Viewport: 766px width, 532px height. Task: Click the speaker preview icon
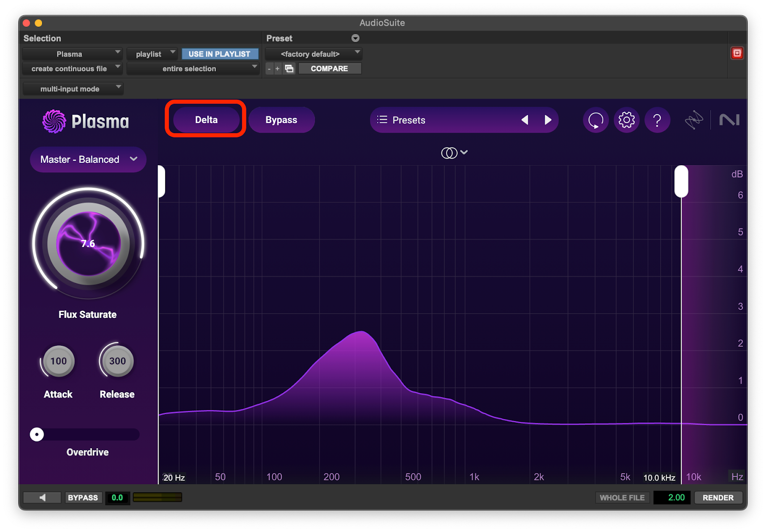tap(42, 498)
